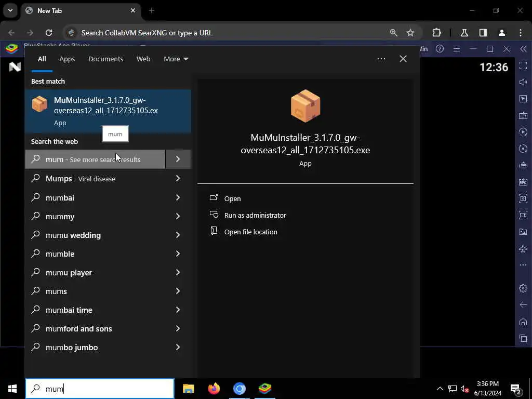Click Chrome extensions puzzle icon
The width and height of the screenshot is (532, 399).
pos(436,33)
